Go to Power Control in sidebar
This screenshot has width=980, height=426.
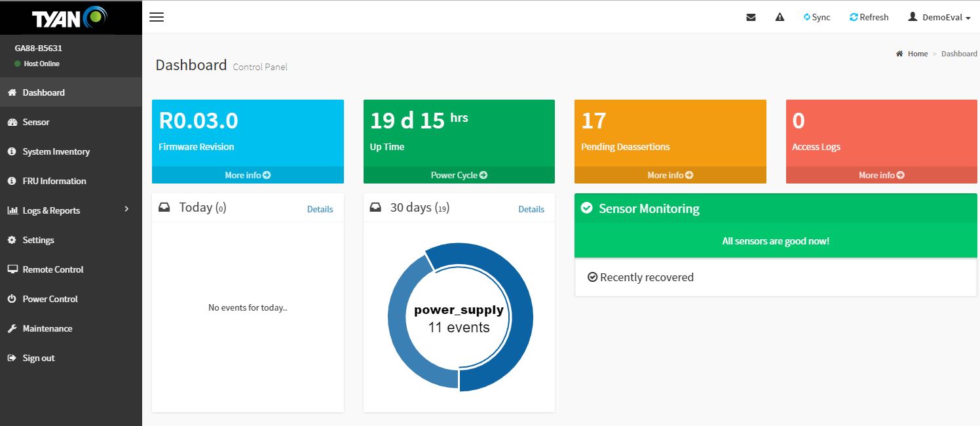coord(50,299)
